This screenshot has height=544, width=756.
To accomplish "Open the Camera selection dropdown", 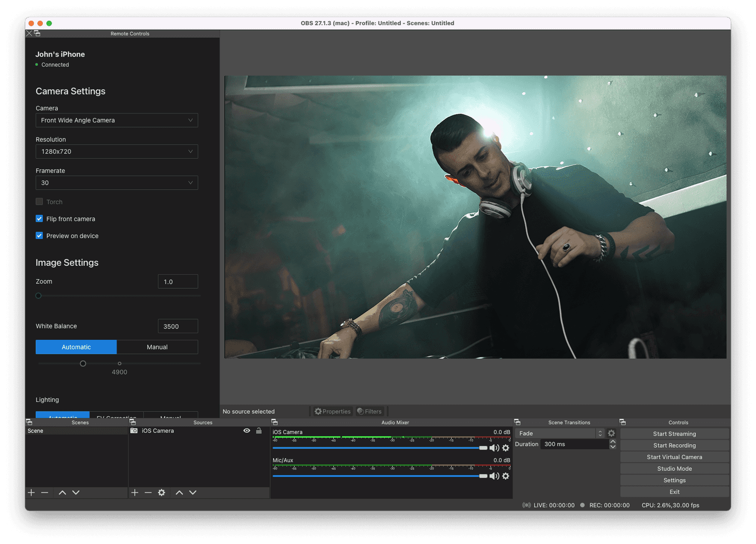I will pos(116,120).
